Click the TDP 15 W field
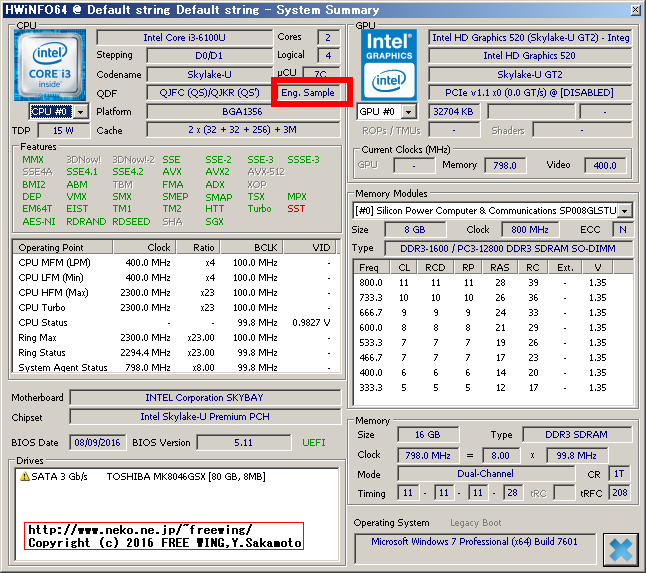Viewport: 646px width, 573px height. (x=63, y=131)
